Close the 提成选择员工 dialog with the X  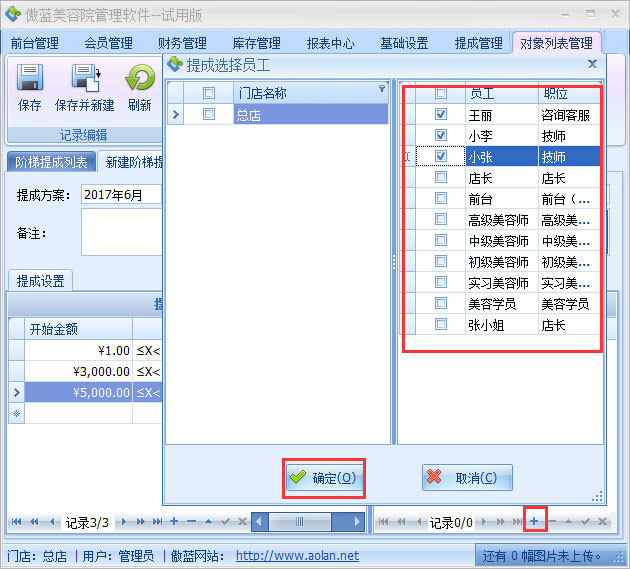pyautogui.click(x=592, y=64)
